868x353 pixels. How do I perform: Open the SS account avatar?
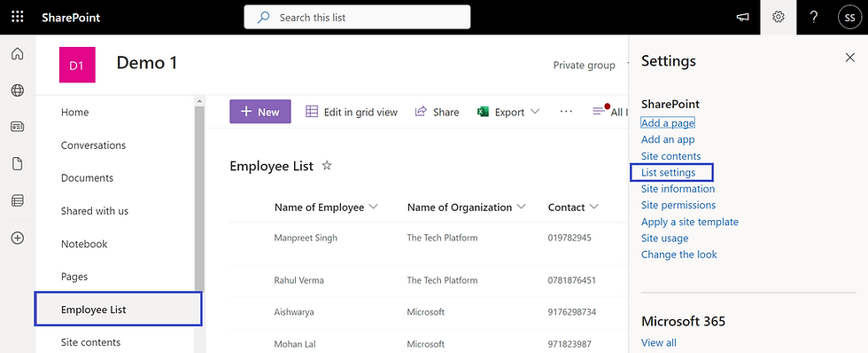tap(849, 17)
